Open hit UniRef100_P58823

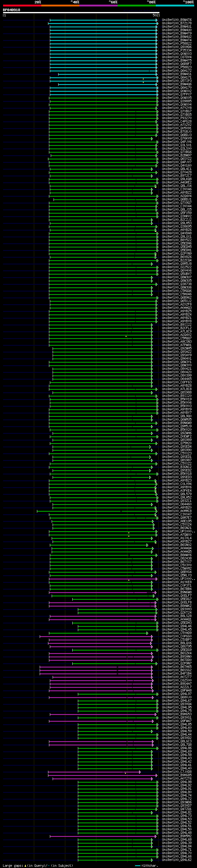(176, 67)
